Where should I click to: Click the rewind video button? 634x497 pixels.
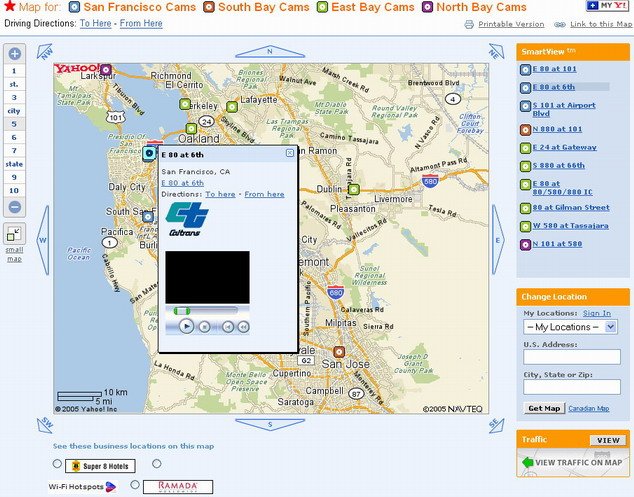[243, 327]
